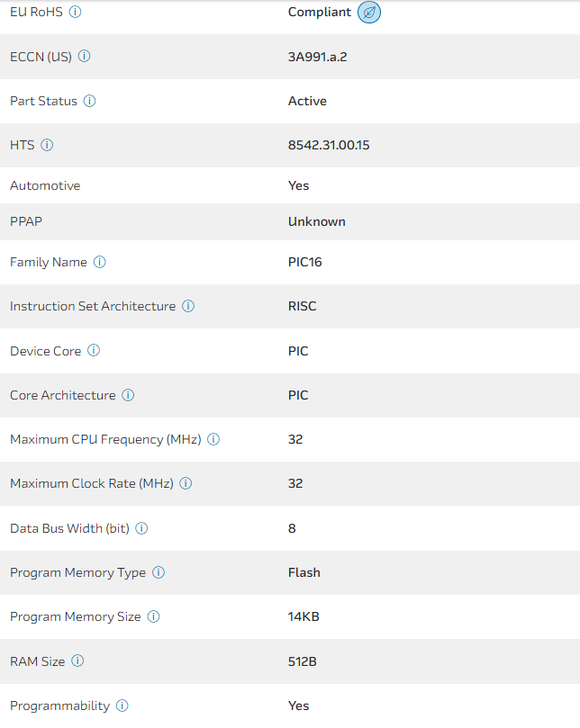Show HTS info via its icon

[48, 145]
